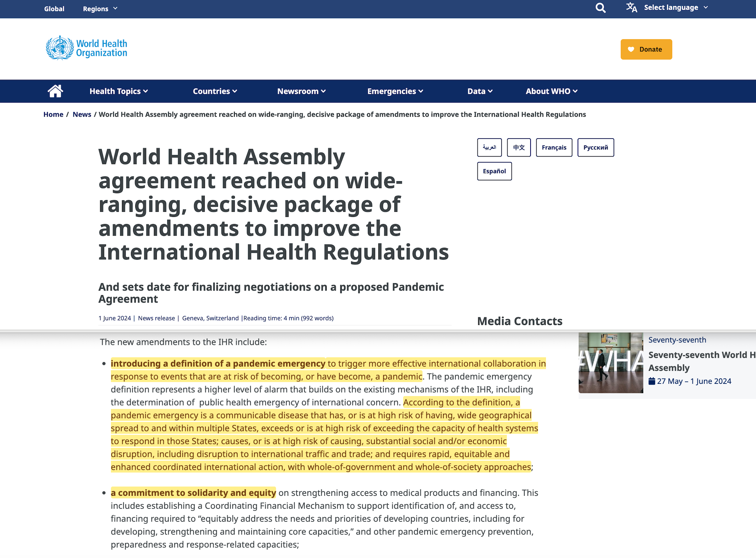Click the heart icon on Donate button

[631, 50]
